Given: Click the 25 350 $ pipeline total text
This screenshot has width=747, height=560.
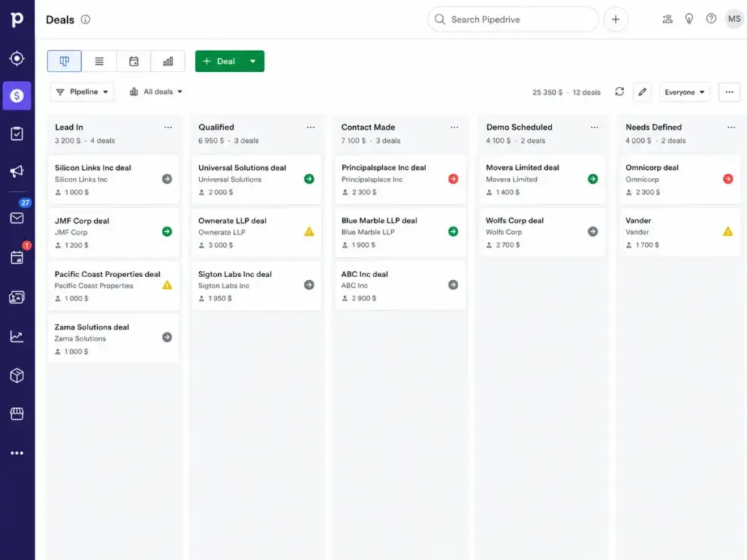Looking at the screenshot, I should [547, 93].
